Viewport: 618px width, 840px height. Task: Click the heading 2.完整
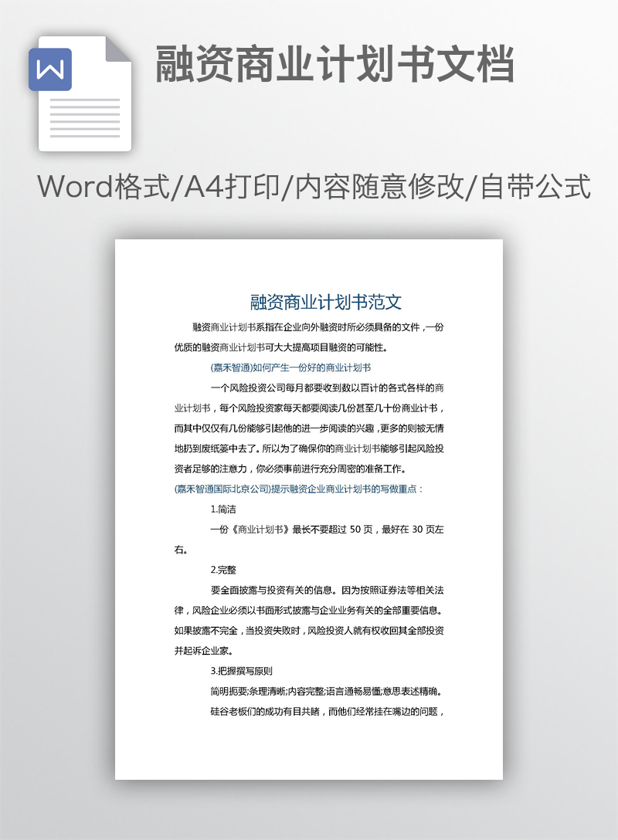[223, 570]
